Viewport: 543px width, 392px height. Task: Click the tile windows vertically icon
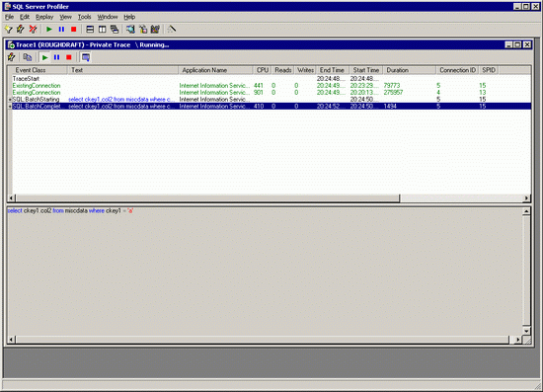coord(102,30)
